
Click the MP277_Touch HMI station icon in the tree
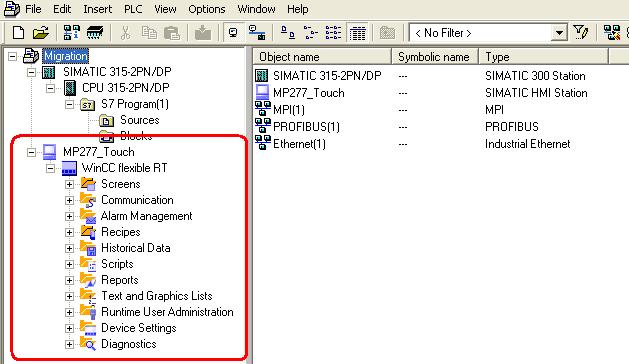point(49,152)
